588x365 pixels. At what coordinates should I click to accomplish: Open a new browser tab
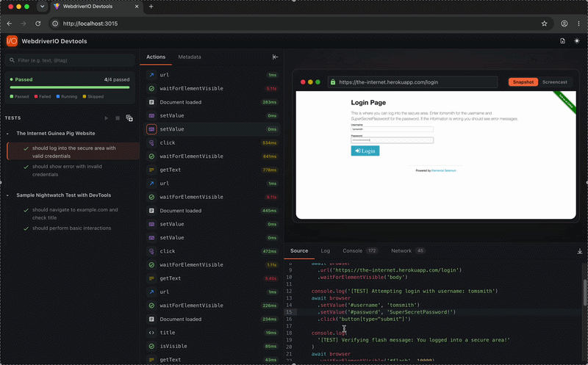(151, 7)
